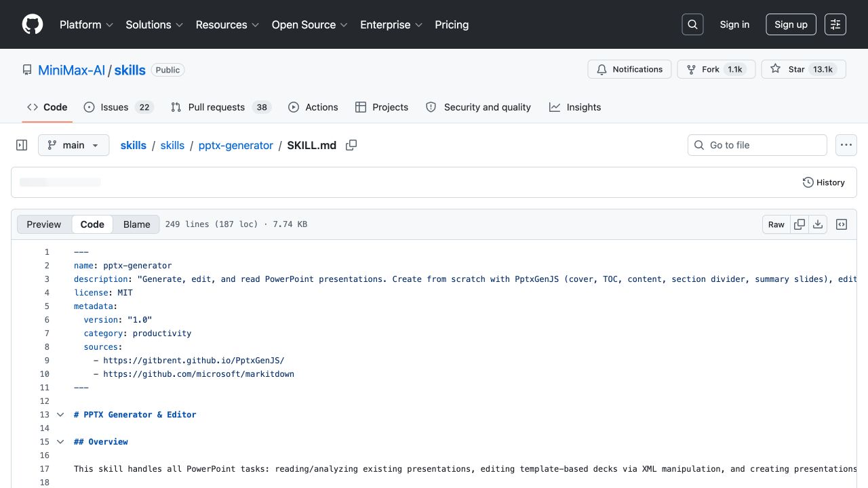The image size is (868, 488).
Task: Expand the Open Source menu
Action: pos(309,24)
